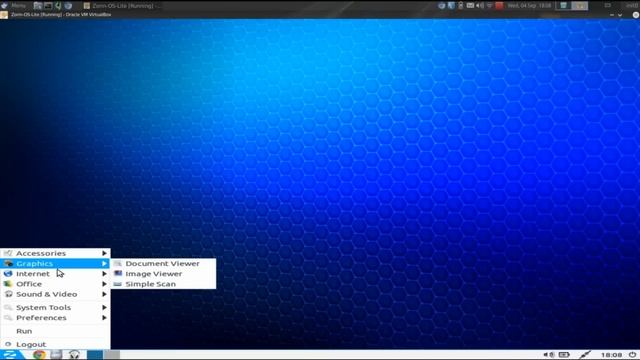
Task: Open the Zorin start menu button
Action: point(10,355)
